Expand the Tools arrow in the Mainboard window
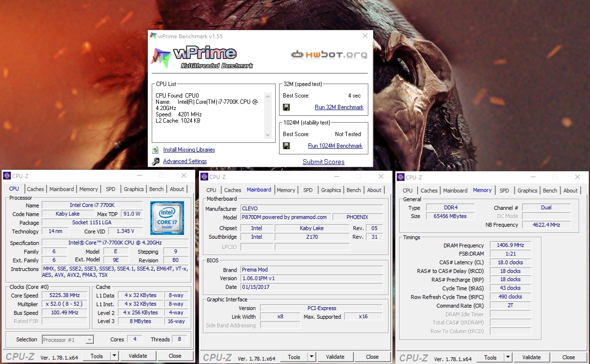 tap(312, 357)
